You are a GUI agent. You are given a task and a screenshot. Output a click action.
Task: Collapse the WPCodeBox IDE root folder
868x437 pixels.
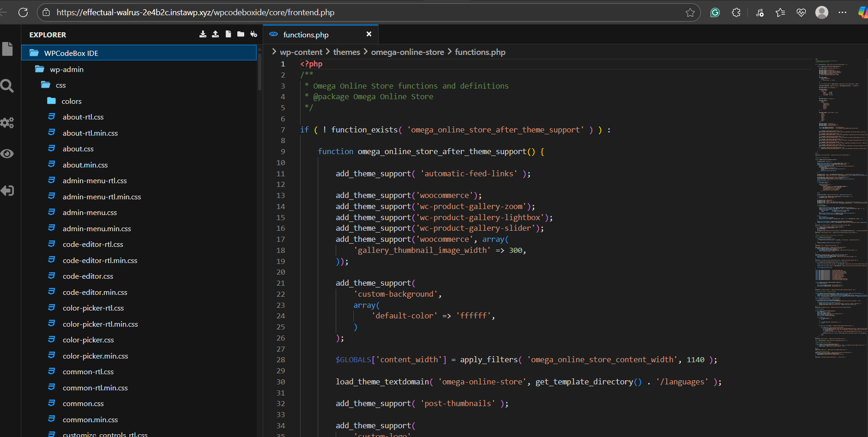click(x=139, y=53)
